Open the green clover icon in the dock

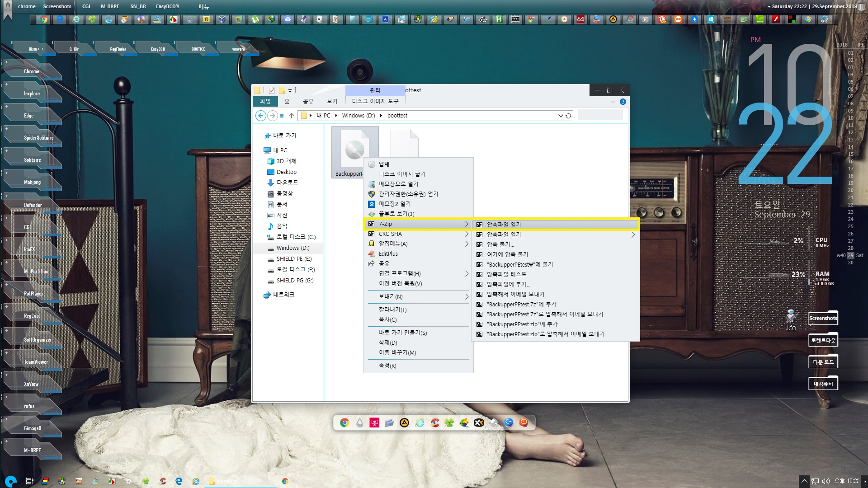coord(449,422)
